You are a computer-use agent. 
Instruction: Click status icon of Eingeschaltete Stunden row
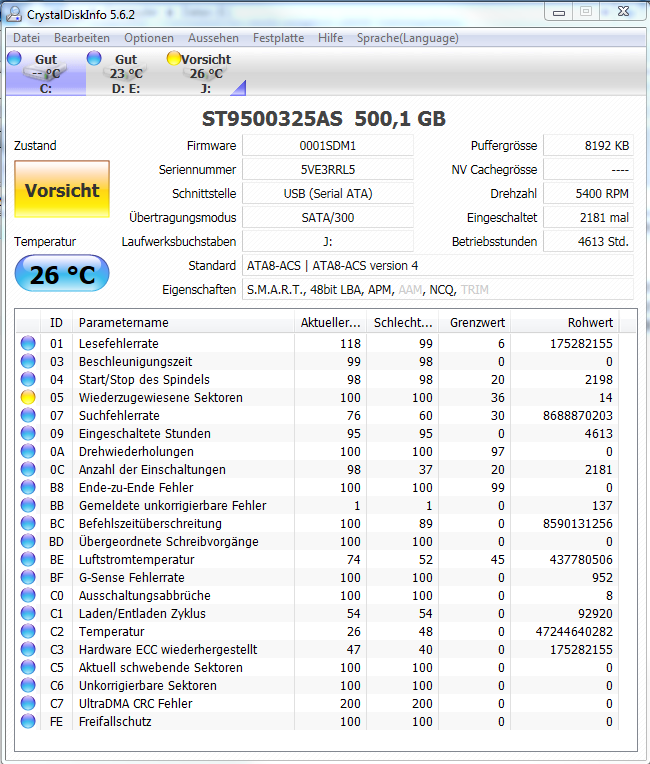point(28,433)
